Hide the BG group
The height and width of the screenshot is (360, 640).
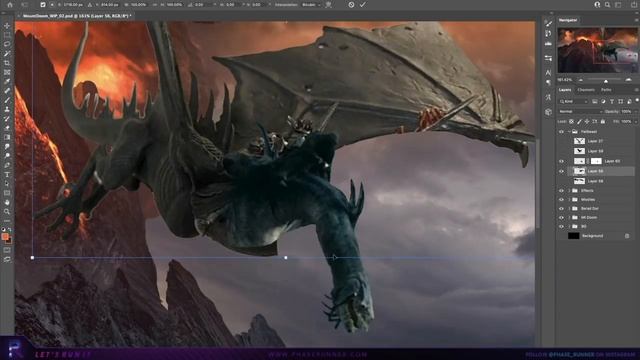pyautogui.click(x=561, y=227)
